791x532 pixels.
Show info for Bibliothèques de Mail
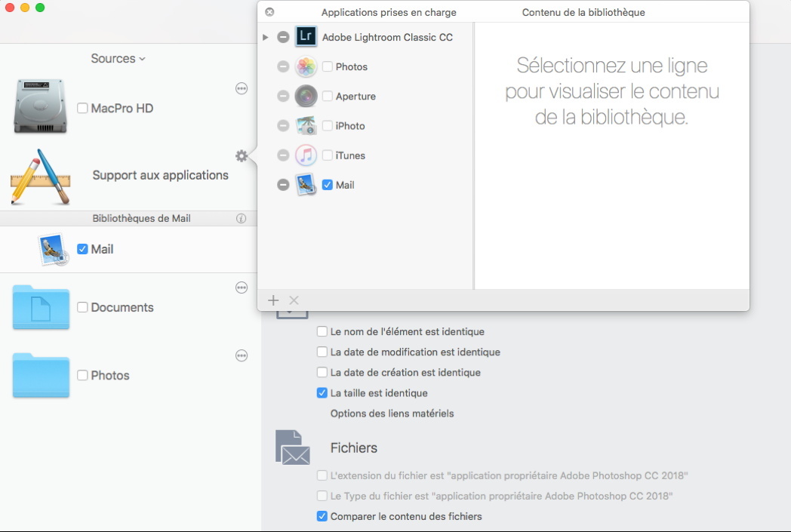coord(241,218)
